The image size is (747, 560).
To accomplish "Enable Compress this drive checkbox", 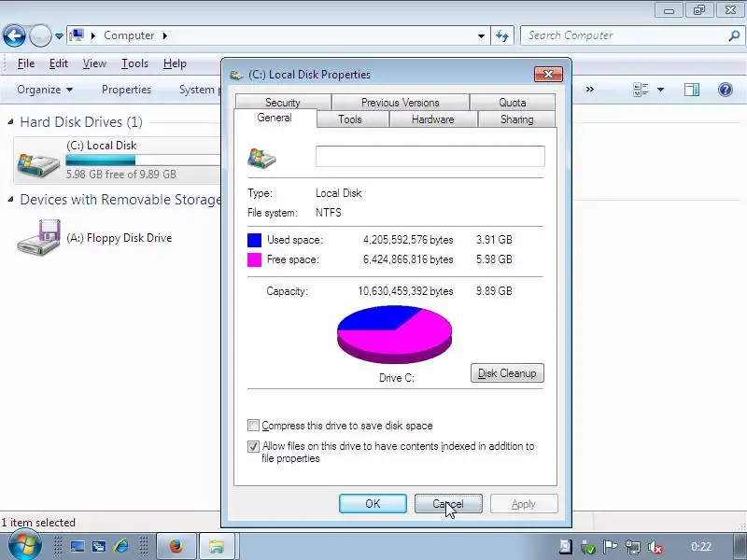I will pyautogui.click(x=253, y=426).
